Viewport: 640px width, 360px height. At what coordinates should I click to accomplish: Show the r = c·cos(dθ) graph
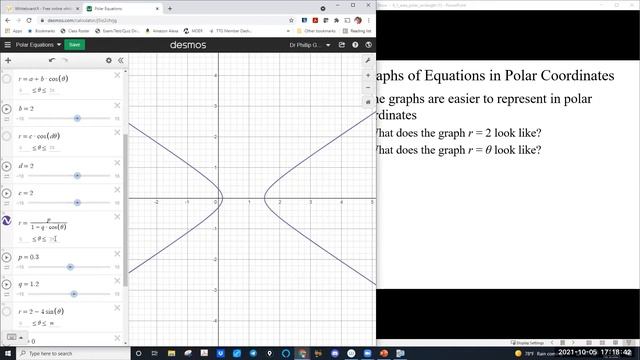pos(7,136)
